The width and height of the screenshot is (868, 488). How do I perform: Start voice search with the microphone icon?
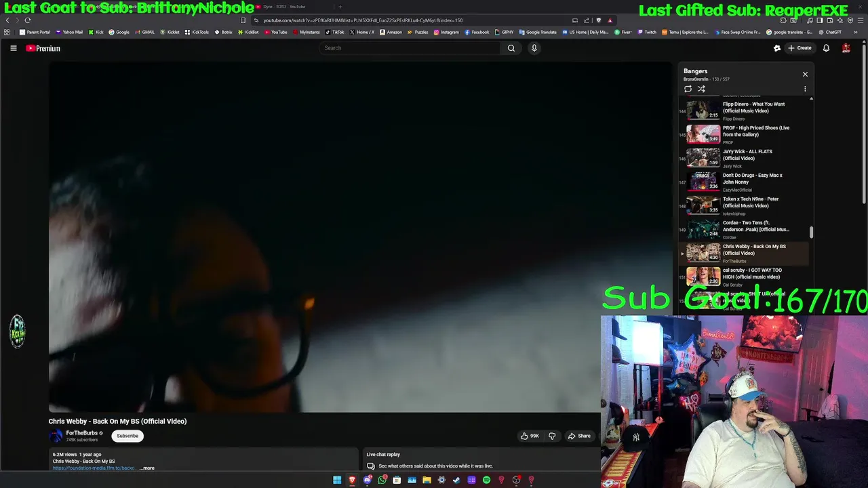coord(534,48)
